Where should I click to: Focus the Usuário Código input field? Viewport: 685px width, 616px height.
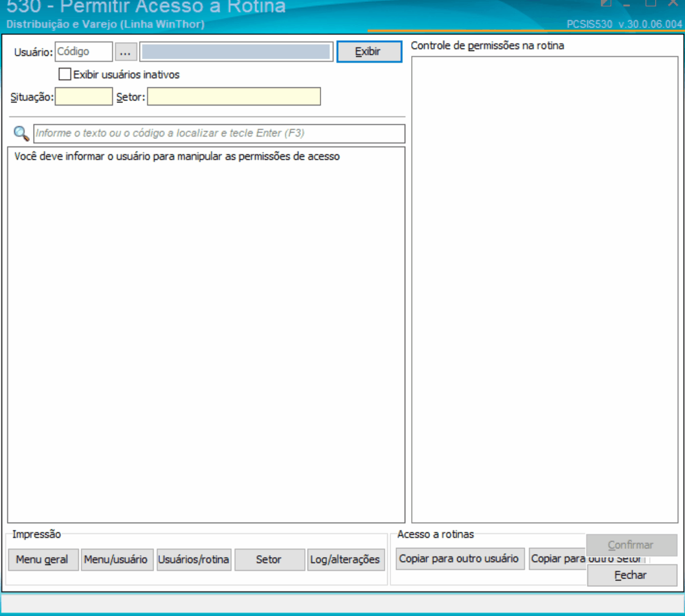[84, 52]
